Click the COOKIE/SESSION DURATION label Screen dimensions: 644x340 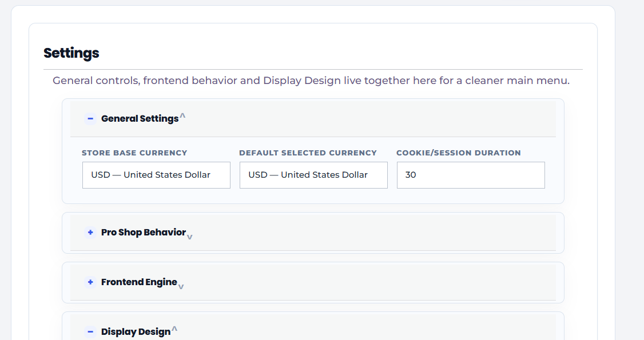point(458,153)
